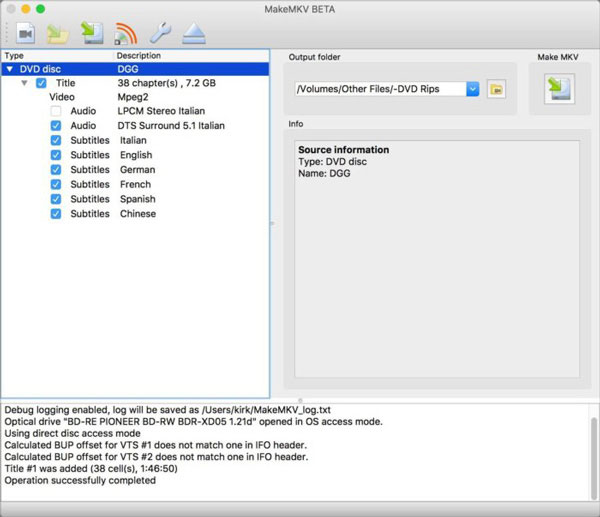Minimize window with yellow button
This screenshot has height=517, width=600.
[26, 9]
